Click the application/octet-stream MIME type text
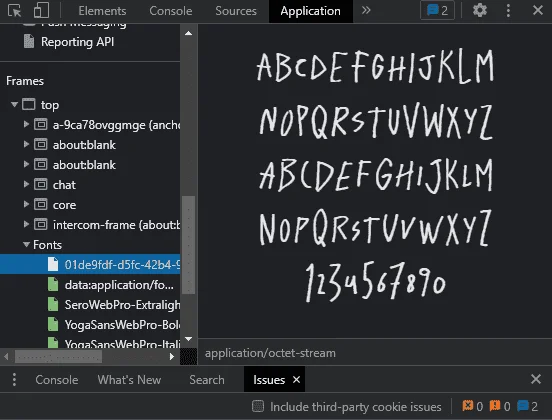The width and height of the screenshot is (552, 420). [270, 353]
